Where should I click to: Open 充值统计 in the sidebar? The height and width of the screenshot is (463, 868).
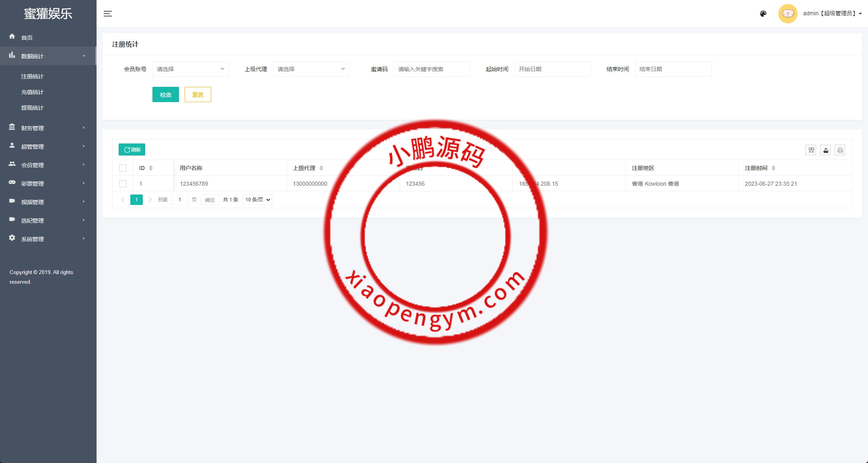[32, 92]
